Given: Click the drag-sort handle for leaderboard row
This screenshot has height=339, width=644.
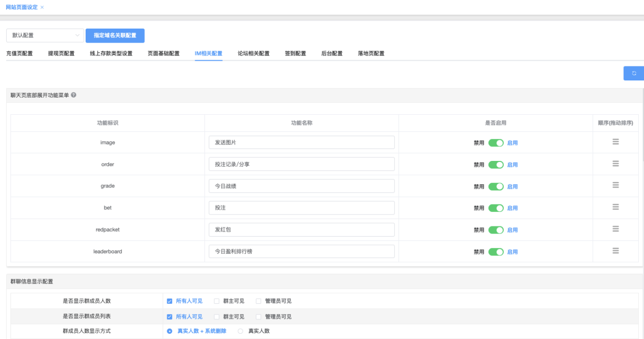Looking at the screenshot, I should [615, 251].
